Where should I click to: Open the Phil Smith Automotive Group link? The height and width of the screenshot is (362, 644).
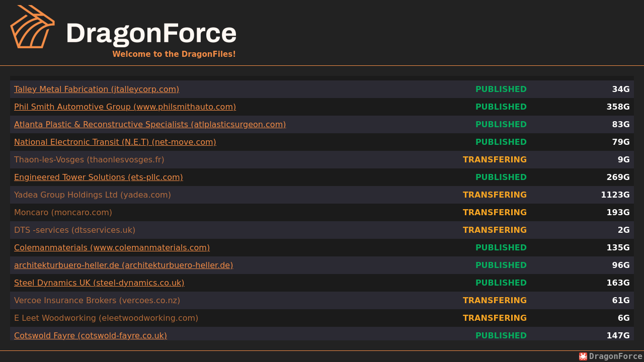pyautogui.click(x=125, y=107)
